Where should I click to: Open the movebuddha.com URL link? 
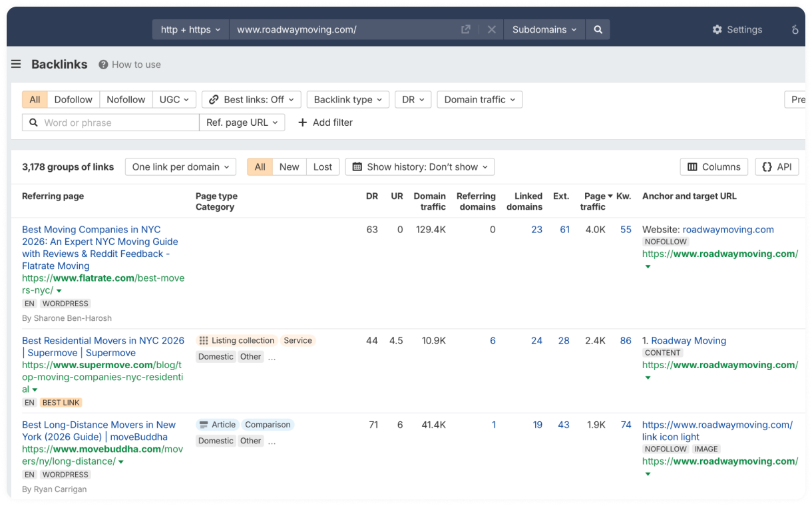point(102,455)
